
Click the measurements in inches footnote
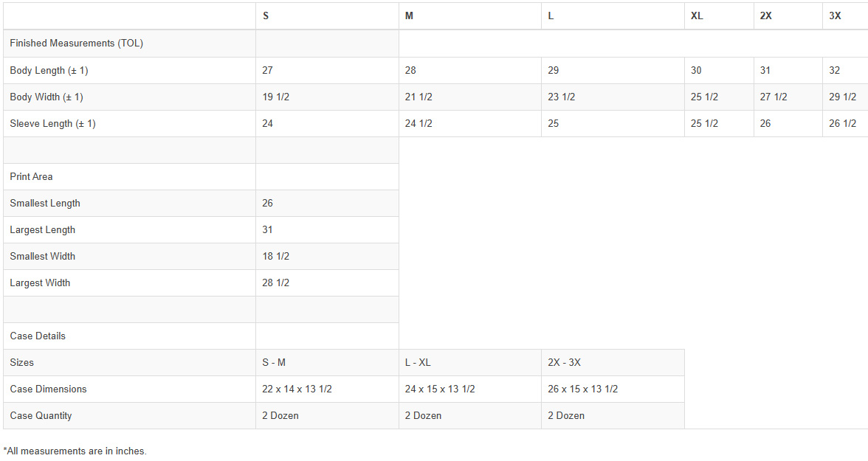[x=75, y=451]
